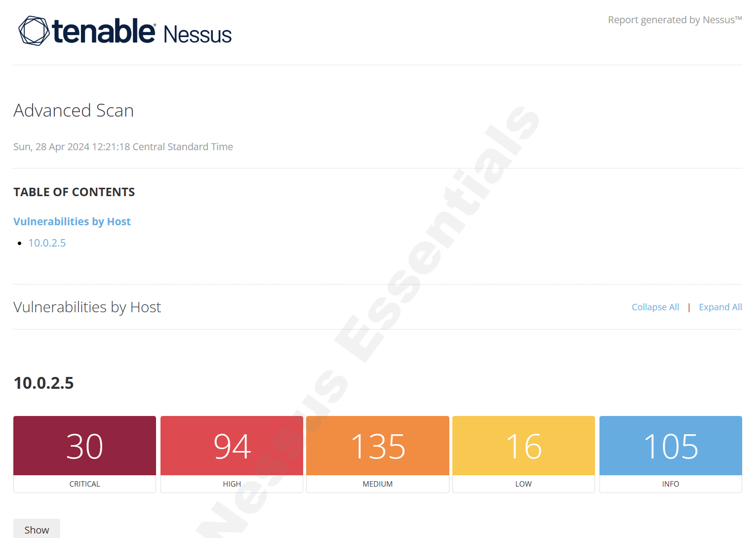
Task: Select the MEDIUM severity box showing 135
Action: (x=377, y=445)
